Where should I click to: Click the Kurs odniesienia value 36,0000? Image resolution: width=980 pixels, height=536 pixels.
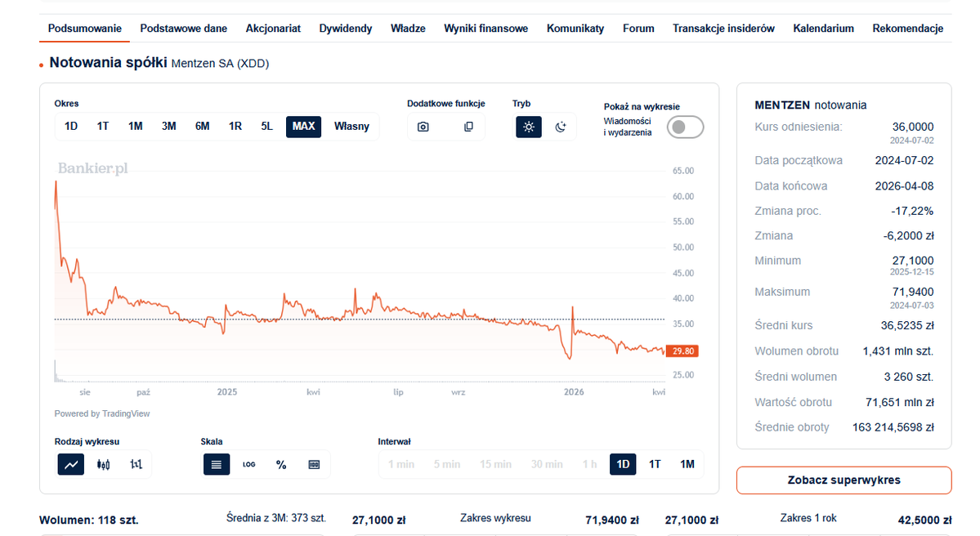click(913, 127)
